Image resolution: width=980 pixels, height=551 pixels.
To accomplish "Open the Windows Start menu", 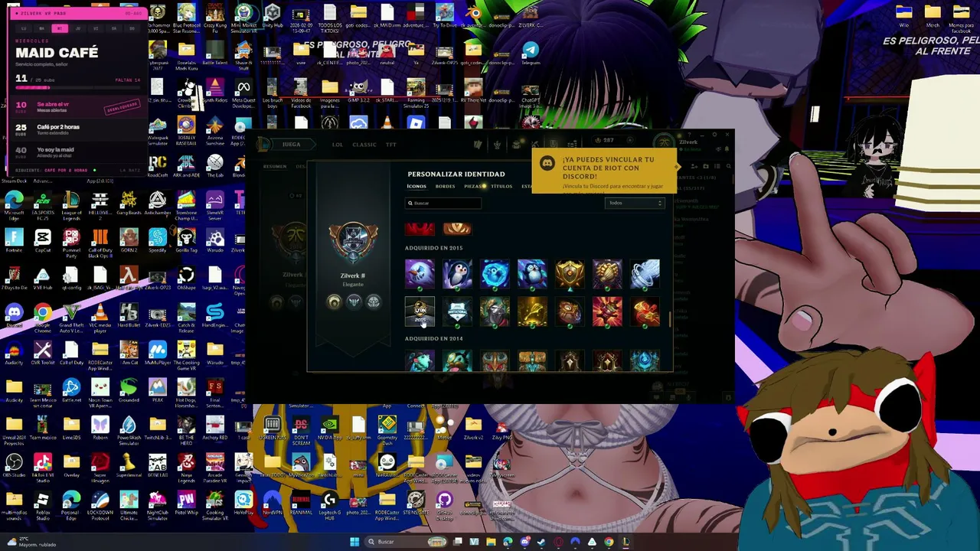I will (x=354, y=542).
